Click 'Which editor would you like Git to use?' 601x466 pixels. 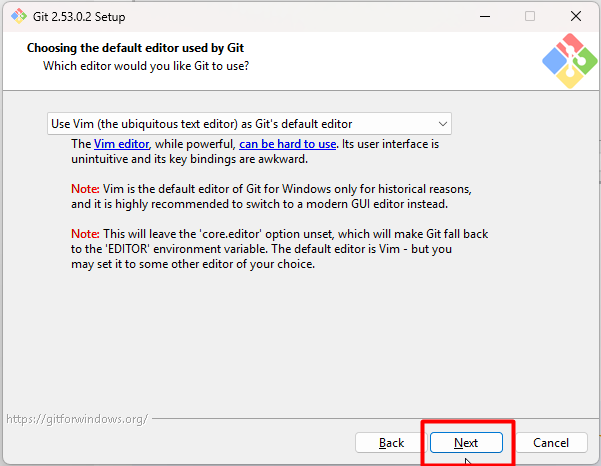point(146,66)
